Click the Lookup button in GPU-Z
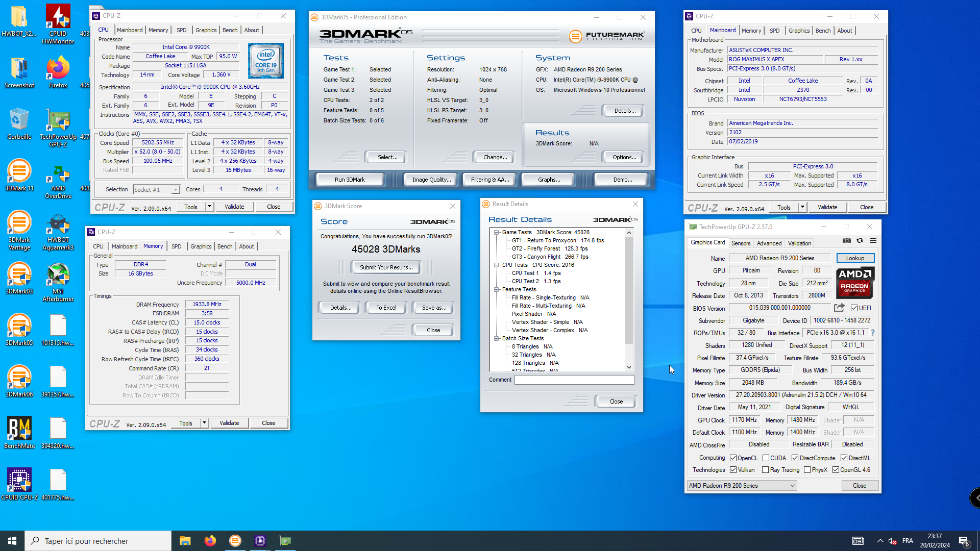Viewport: 980px width, 551px height. 855,258
